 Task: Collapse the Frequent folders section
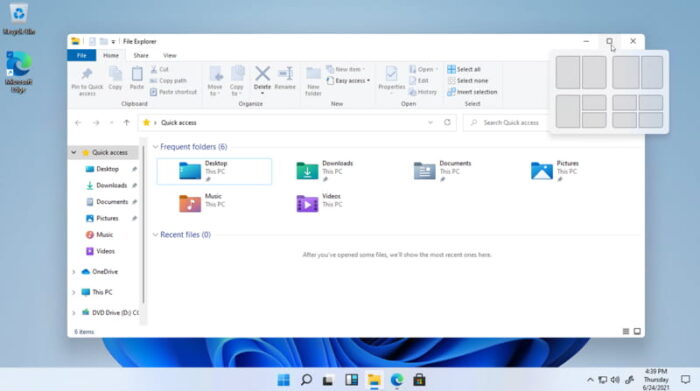pyautogui.click(x=155, y=147)
